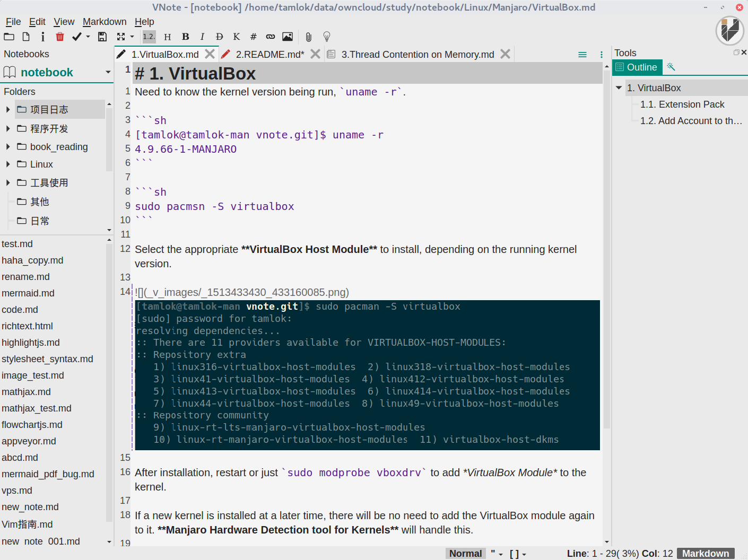This screenshot has width=748, height=560.
Task: Open the dropdown next to the checkmark icon
Action: [x=88, y=37]
